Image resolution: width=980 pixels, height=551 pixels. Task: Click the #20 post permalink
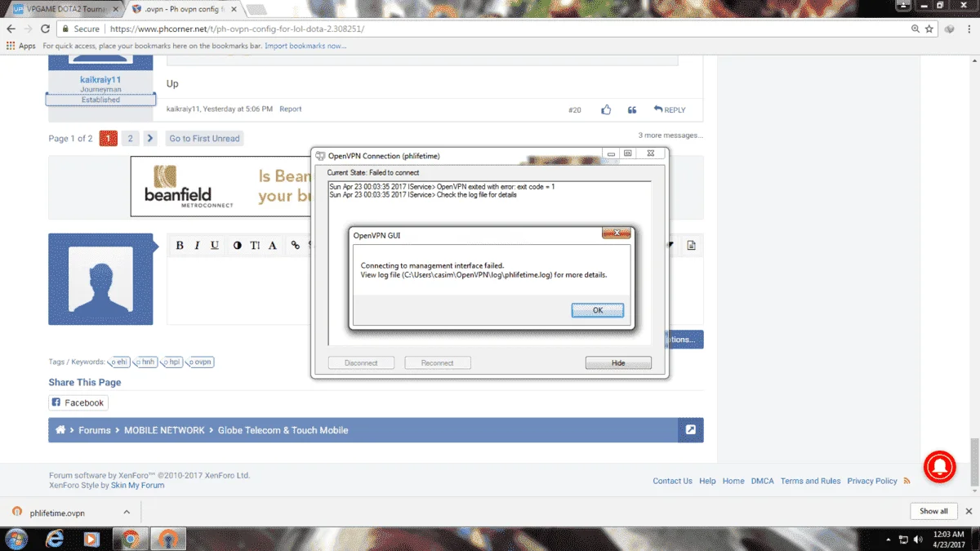point(575,109)
